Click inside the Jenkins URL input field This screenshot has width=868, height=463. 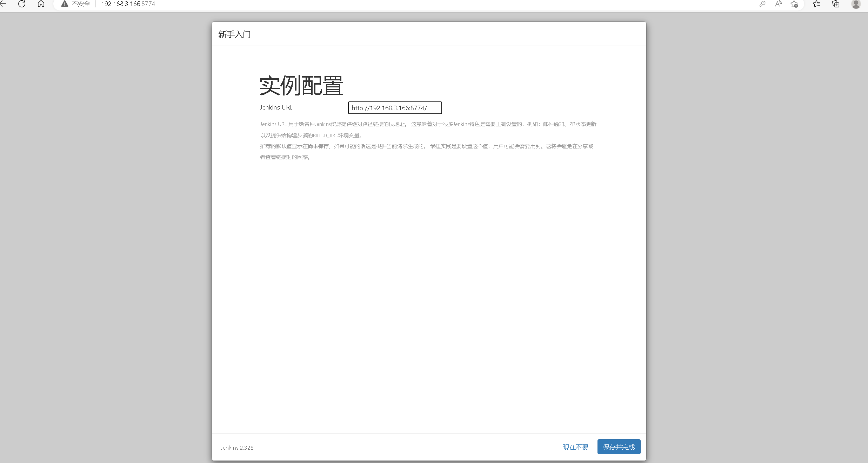point(394,108)
